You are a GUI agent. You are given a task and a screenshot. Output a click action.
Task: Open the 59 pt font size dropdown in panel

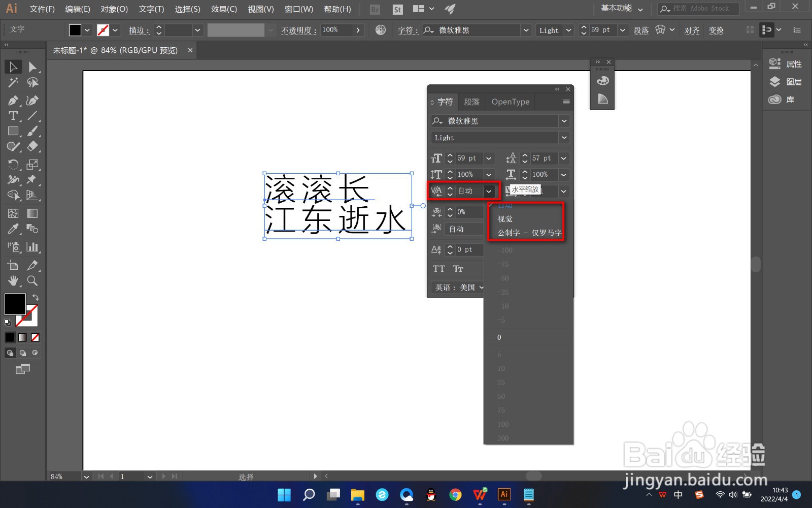click(x=489, y=158)
